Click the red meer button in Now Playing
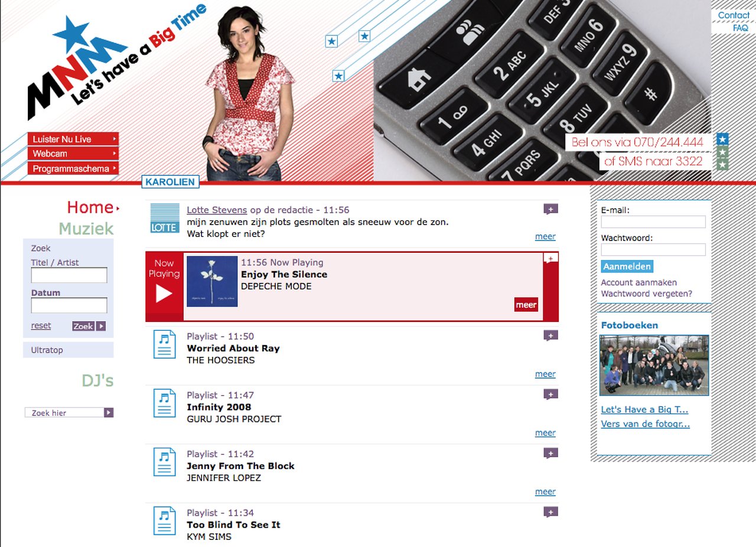The width and height of the screenshot is (756, 547). coord(526,305)
